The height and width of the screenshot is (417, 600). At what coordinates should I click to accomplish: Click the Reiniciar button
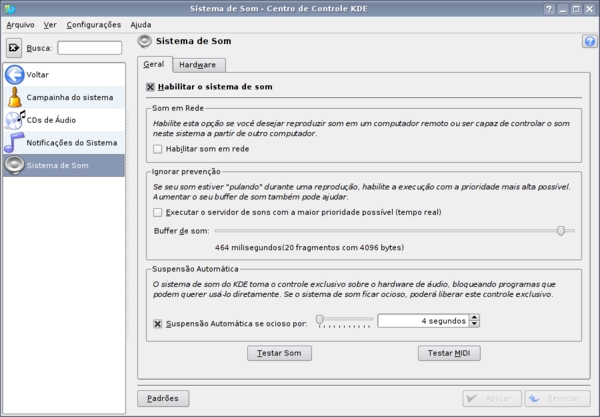558,399
